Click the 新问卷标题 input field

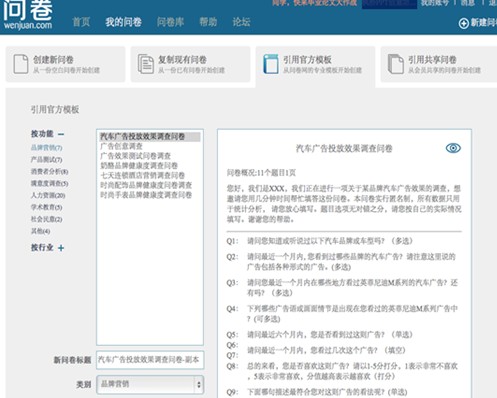pos(150,360)
